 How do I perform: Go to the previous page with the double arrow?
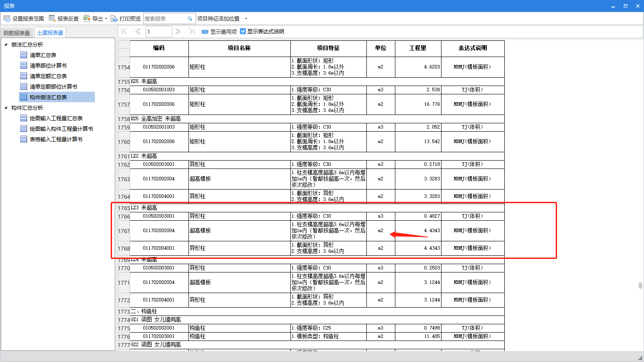click(x=137, y=32)
